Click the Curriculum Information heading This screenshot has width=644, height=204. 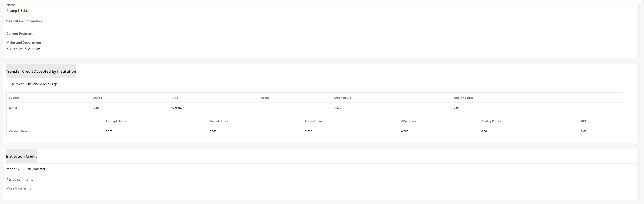click(x=24, y=21)
